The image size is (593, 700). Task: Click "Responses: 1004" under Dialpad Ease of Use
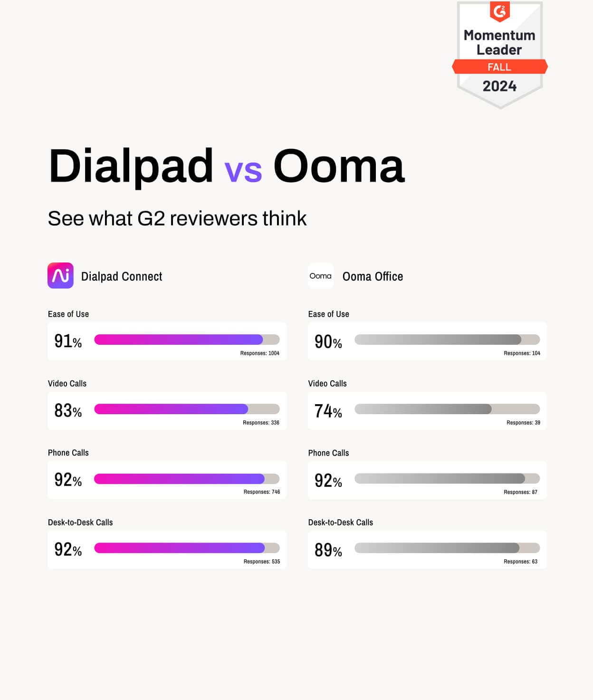pos(259,353)
